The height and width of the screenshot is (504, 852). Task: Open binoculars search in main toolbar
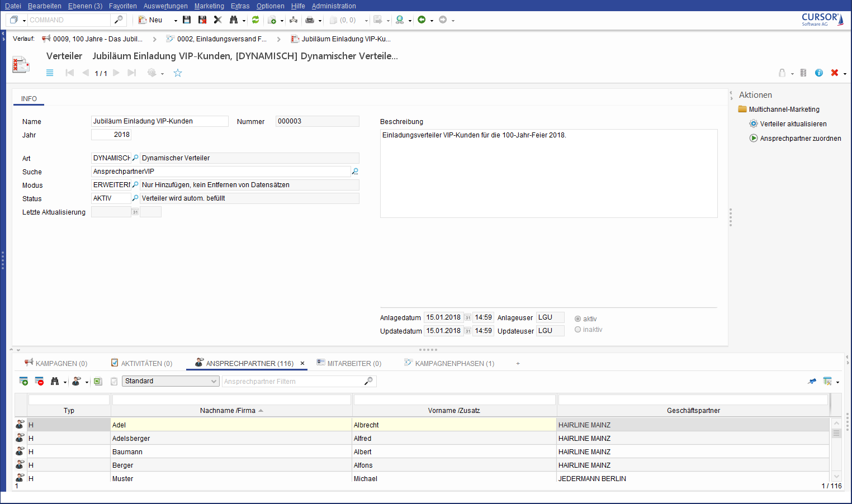pyautogui.click(x=234, y=20)
